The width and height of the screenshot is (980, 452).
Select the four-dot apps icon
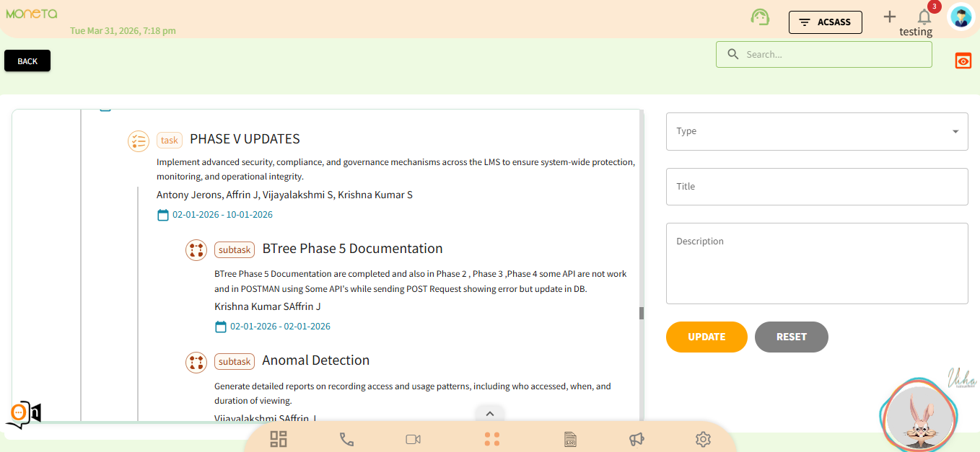492,439
